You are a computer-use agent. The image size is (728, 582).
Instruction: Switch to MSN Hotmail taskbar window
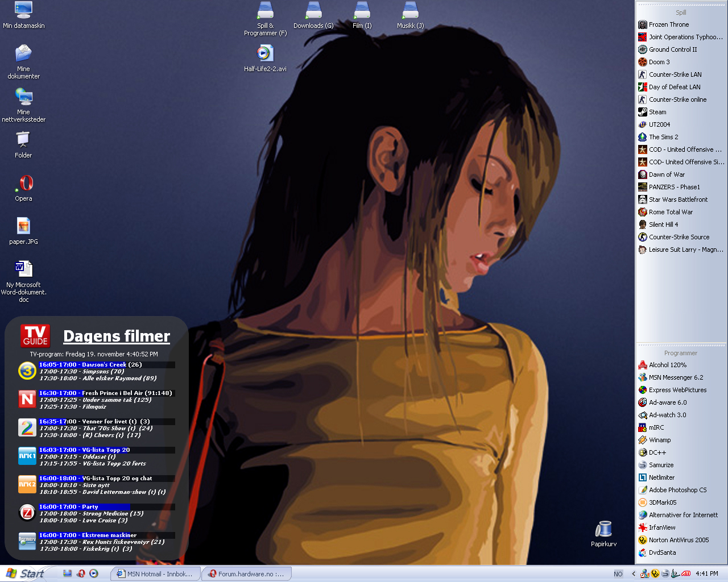(155, 574)
